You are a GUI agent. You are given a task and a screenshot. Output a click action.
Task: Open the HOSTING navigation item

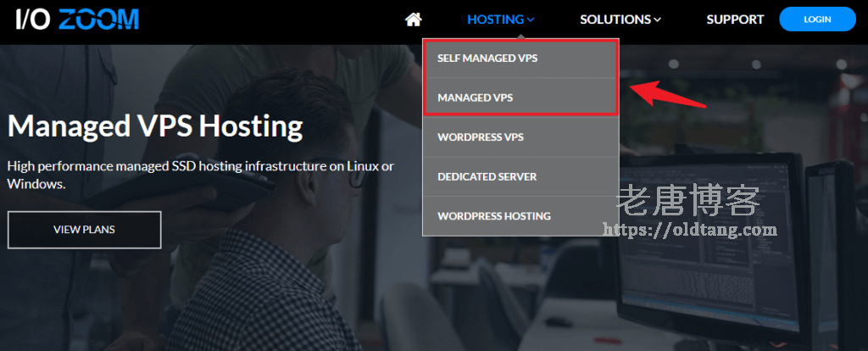[495, 19]
